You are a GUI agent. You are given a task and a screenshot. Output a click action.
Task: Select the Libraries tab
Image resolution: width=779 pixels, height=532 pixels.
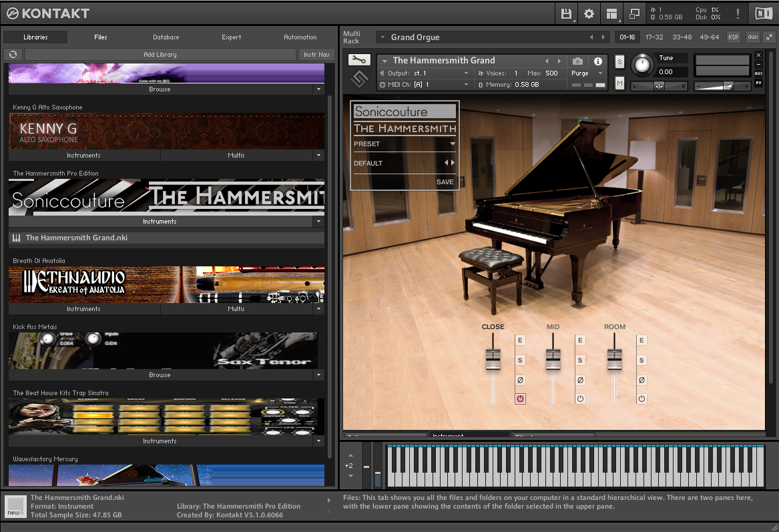click(36, 37)
